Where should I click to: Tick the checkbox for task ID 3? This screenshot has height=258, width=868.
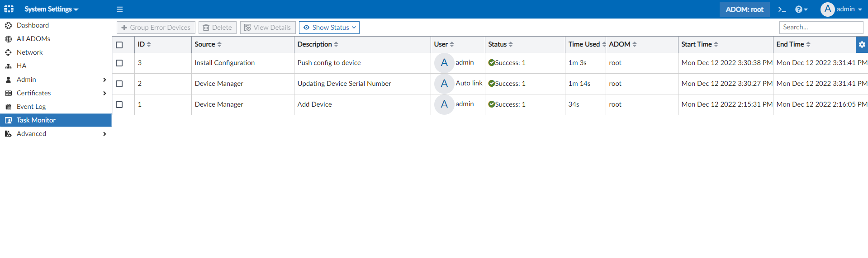[119, 63]
